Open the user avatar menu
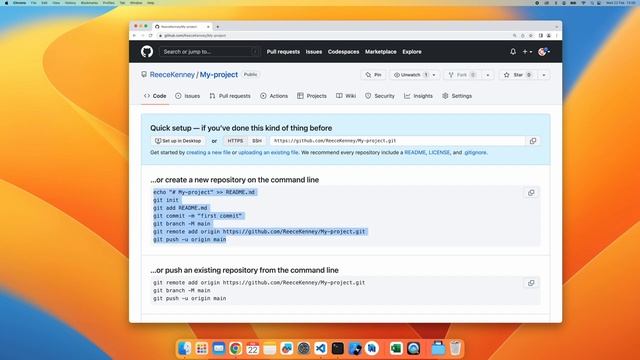Screen dimensions: 640x360 tap(544, 51)
